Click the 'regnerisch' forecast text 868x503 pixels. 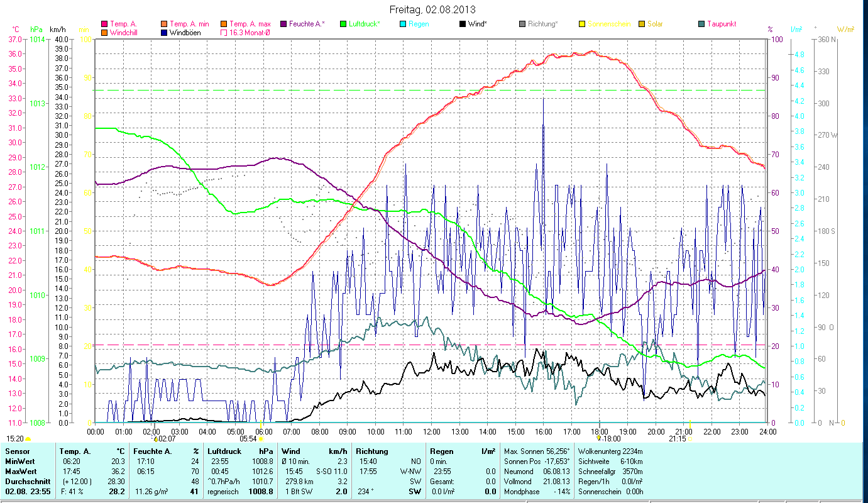coord(223,491)
